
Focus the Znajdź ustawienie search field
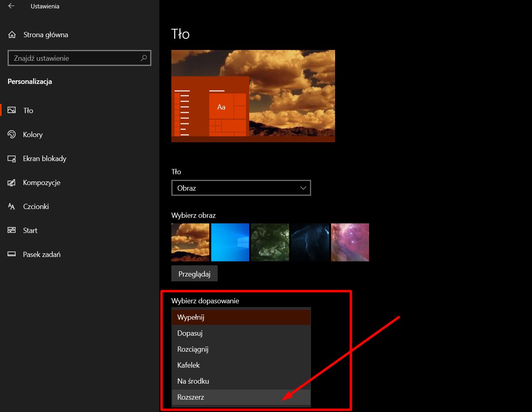pyautogui.click(x=79, y=58)
